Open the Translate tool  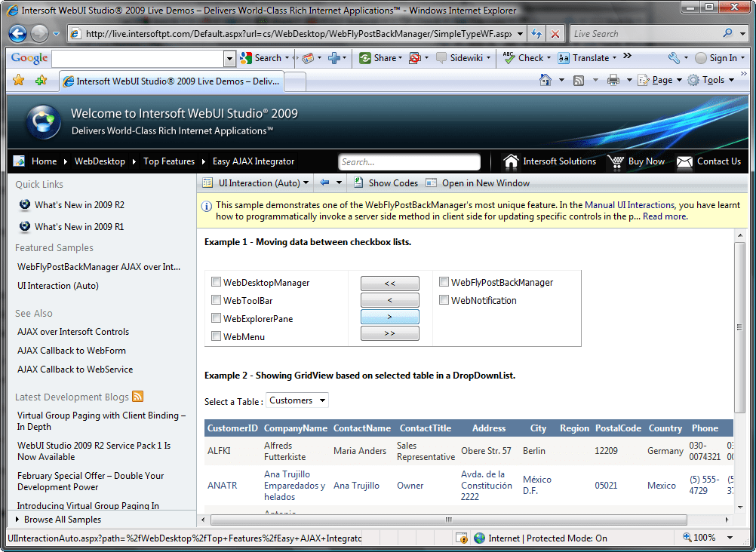[589, 57]
